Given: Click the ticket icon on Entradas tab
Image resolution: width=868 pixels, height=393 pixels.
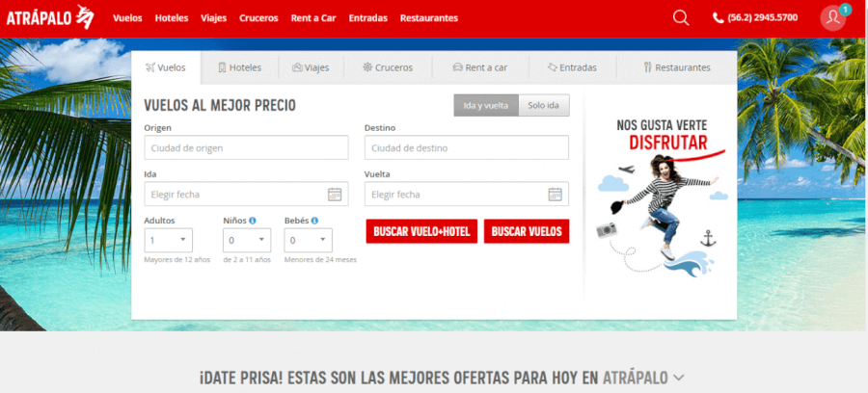Looking at the screenshot, I should point(552,67).
